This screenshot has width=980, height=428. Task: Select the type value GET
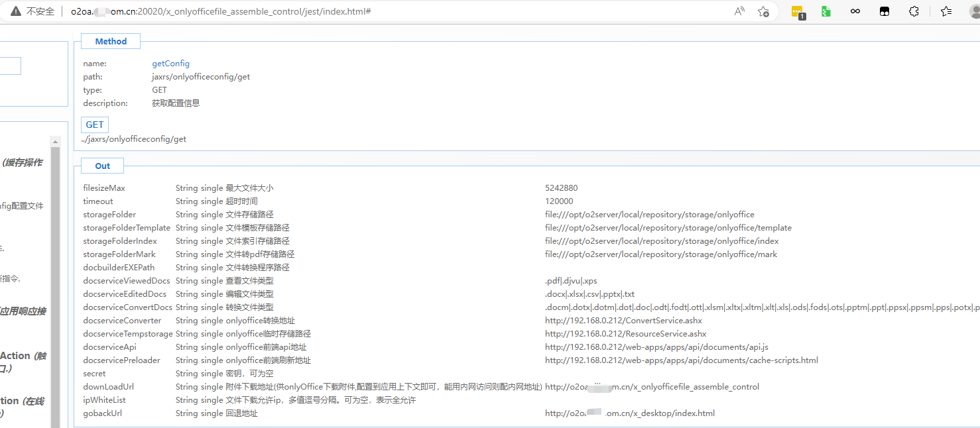(159, 90)
